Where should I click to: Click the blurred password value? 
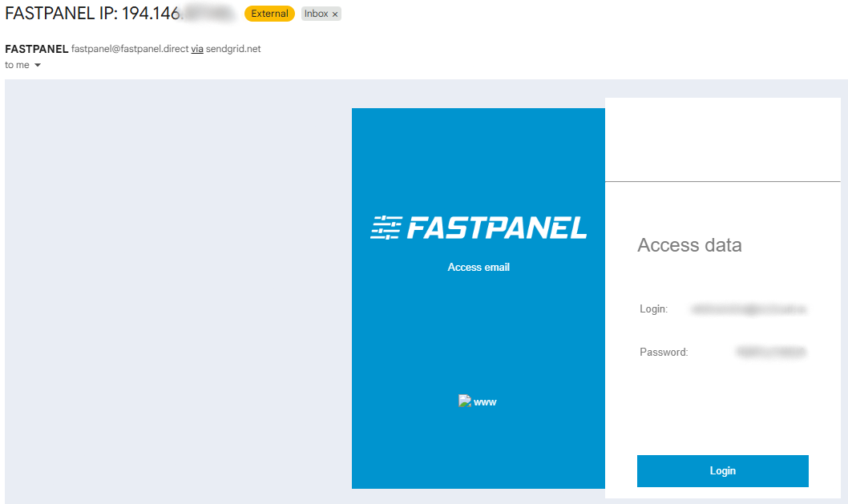(770, 352)
